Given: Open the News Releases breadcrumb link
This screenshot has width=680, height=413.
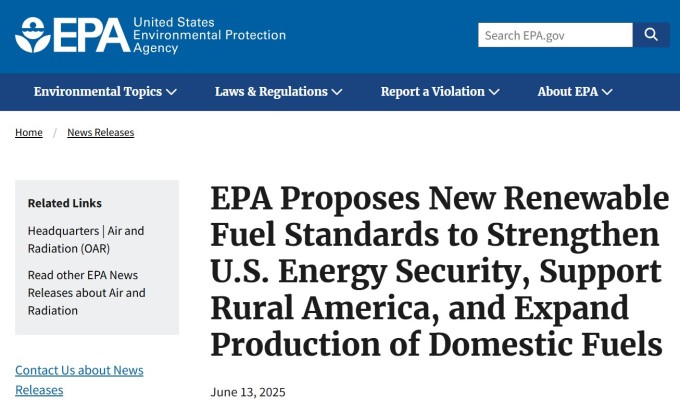Looking at the screenshot, I should (x=101, y=132).
